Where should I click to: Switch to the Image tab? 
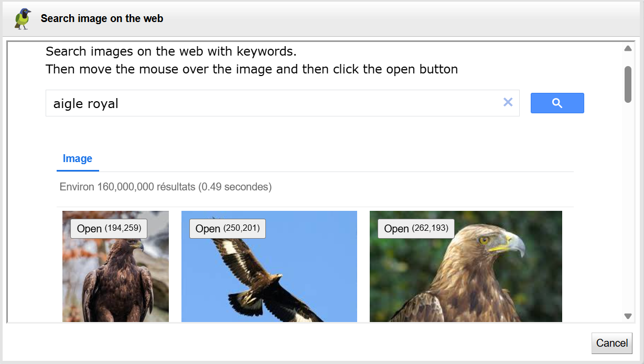pyautogui.click(x=78, y=159)
